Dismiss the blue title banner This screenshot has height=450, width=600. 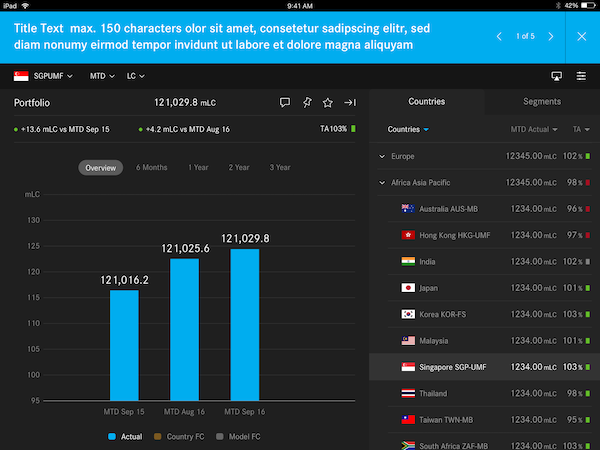click(582, 36)
